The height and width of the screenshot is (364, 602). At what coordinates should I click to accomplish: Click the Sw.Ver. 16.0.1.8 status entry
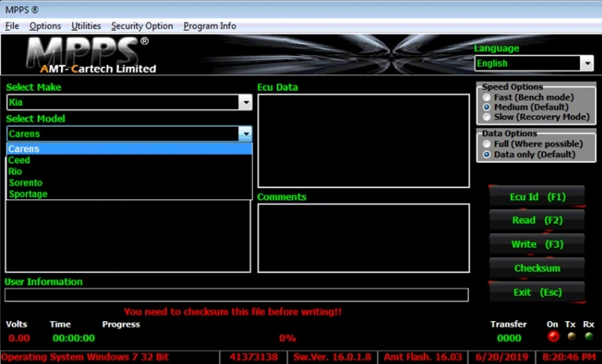(333, 357)
